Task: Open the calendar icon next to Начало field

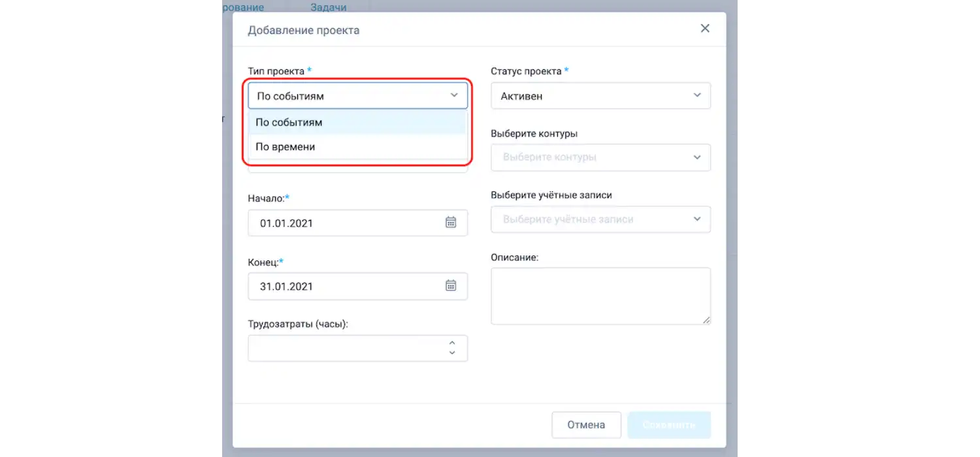Action: 451,223
